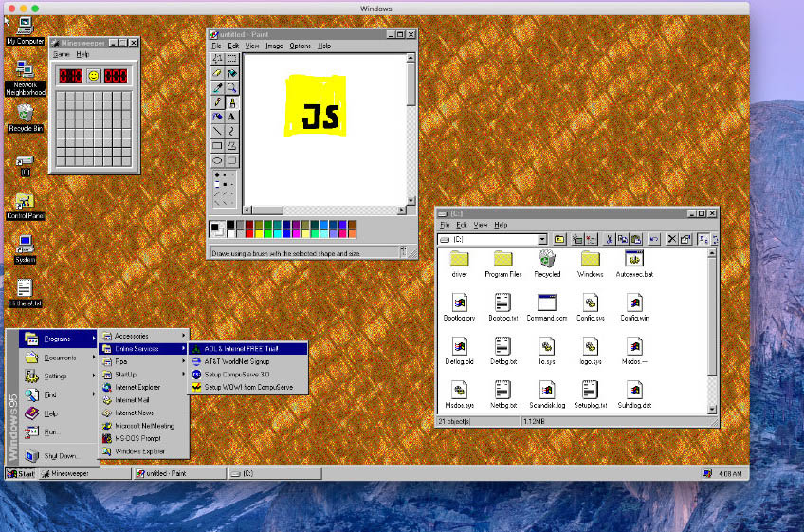Screen dimensions: 804x532
Task: Select the Polygon tool in Paint
Action: point(231,146)
